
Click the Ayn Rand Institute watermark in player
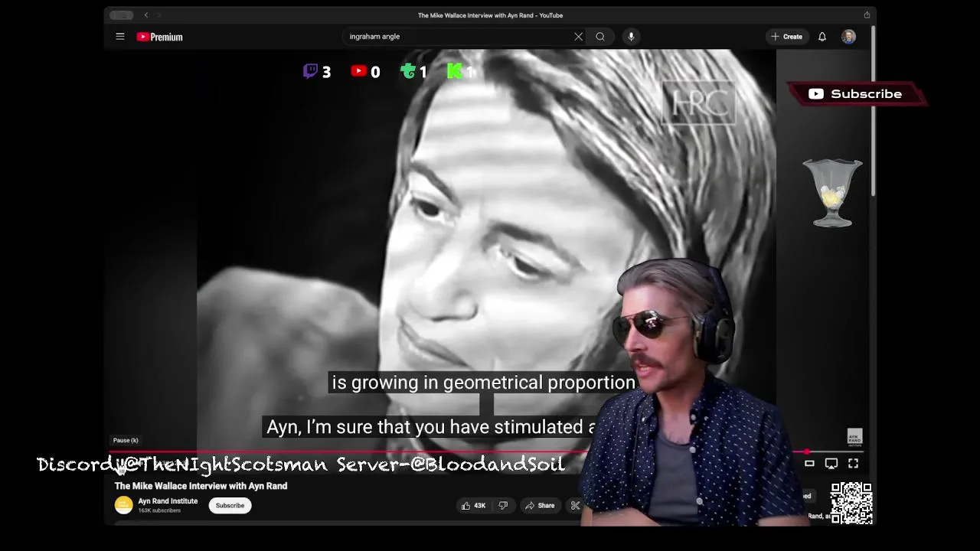pos(854,438)
